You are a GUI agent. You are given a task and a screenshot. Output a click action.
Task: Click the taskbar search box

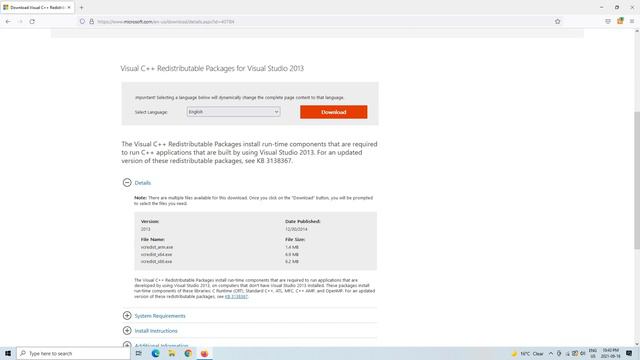point(73,353)
